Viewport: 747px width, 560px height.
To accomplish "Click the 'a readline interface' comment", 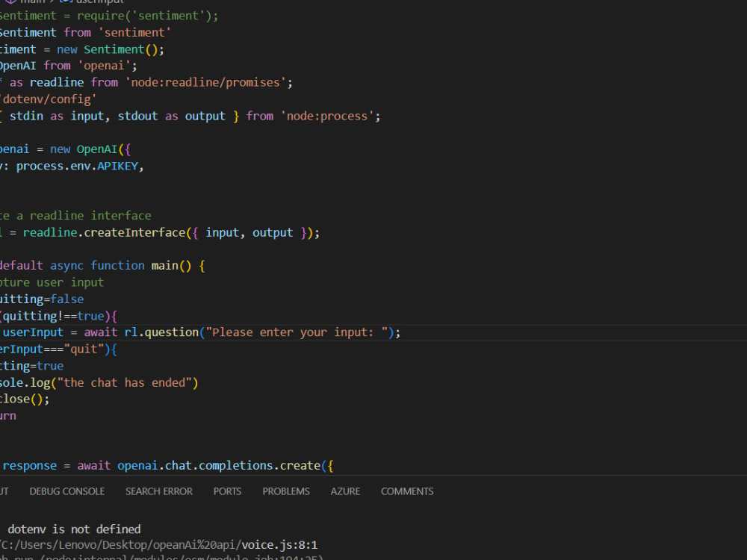I will point(84,216).
